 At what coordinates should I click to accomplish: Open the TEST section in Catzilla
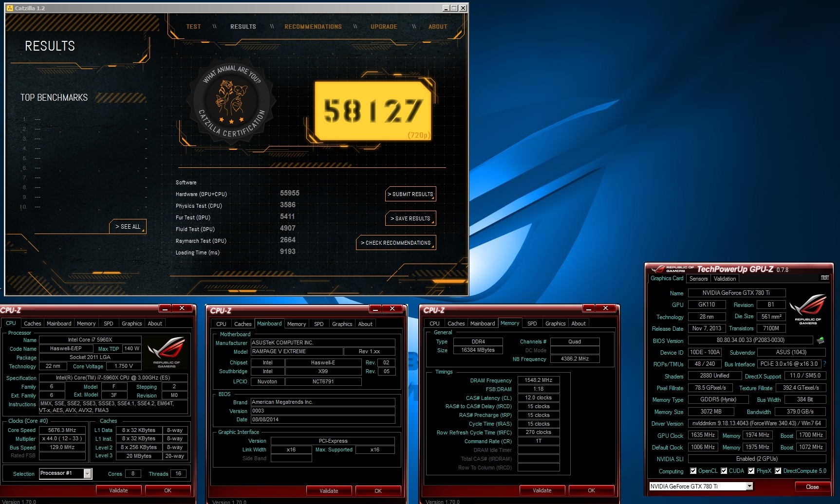[x=193, y=27]
